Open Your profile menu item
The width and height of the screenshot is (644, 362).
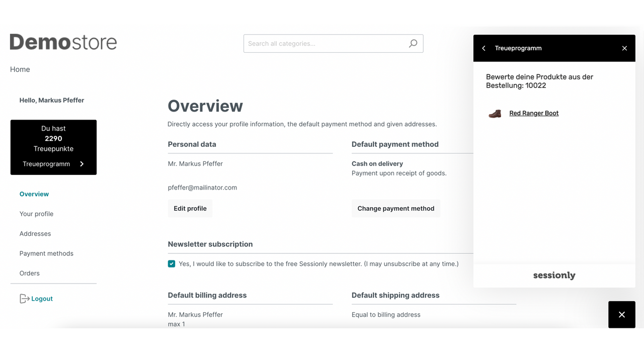(x=36, y=214)
